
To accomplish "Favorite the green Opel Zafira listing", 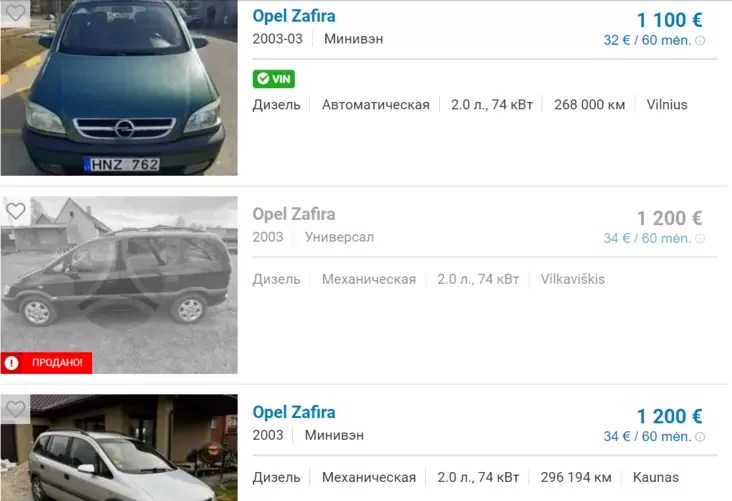I will [15, 13].
